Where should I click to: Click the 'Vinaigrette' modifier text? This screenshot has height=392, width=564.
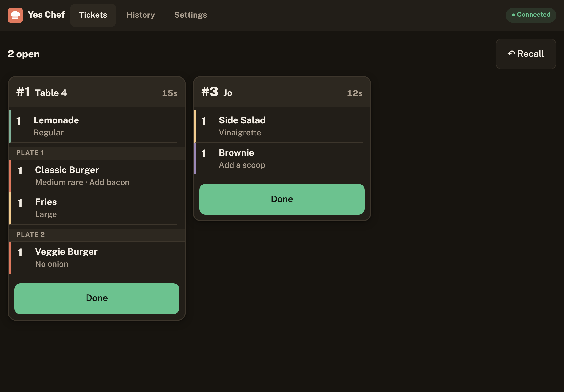click(240, 133)
